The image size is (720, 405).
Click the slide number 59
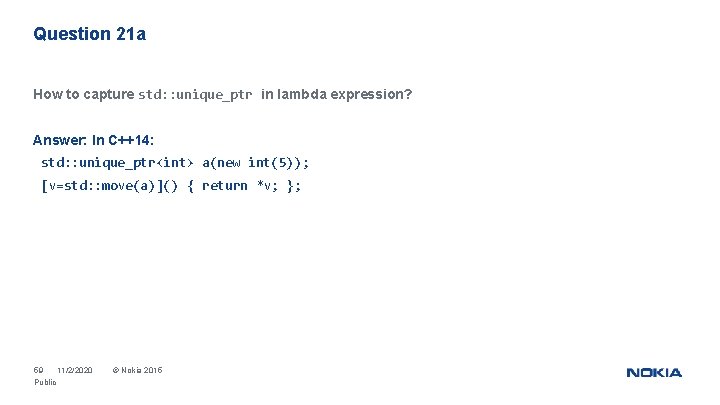pos(39,371)
